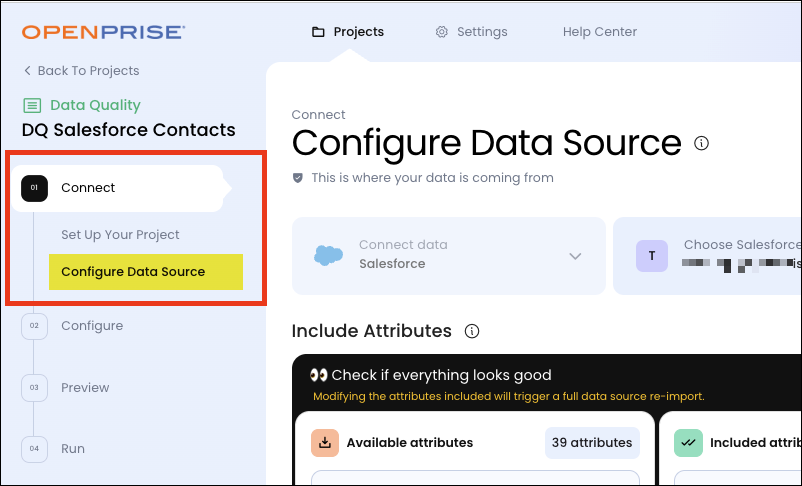Click the Available attributes heading
The image size is (802, 486).
pos(410,443)
